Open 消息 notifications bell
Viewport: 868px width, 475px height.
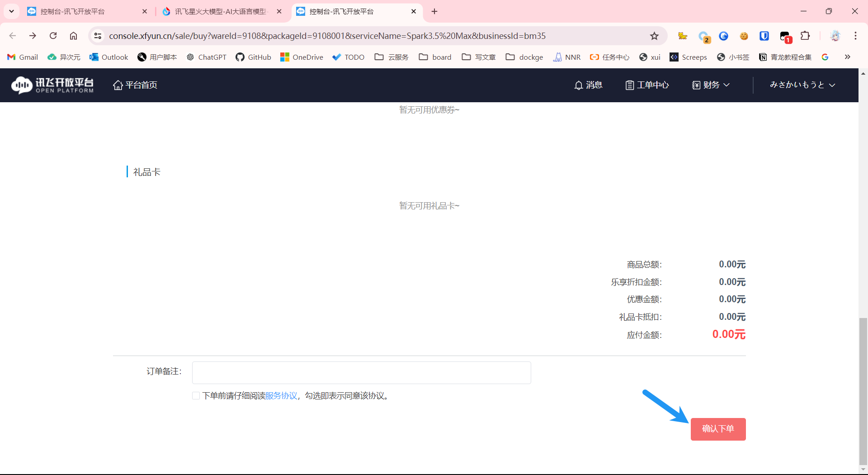pyautogui.click(x=588, y=85)
